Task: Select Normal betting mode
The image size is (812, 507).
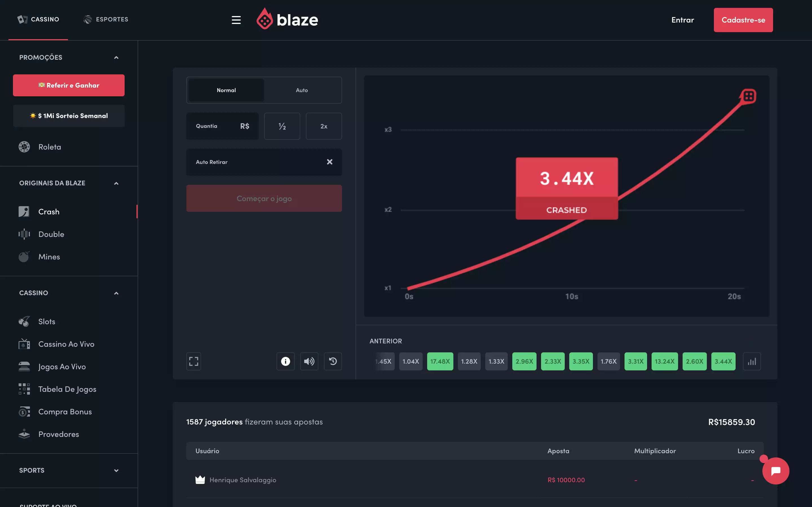Action: (226, 90)
